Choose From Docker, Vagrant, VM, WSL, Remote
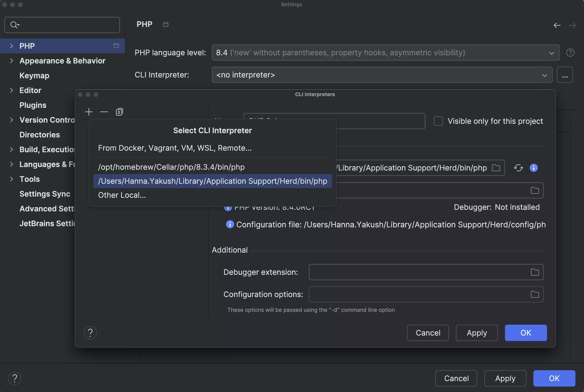The width and height of the screenshot is (584, 392). point(175,148)
